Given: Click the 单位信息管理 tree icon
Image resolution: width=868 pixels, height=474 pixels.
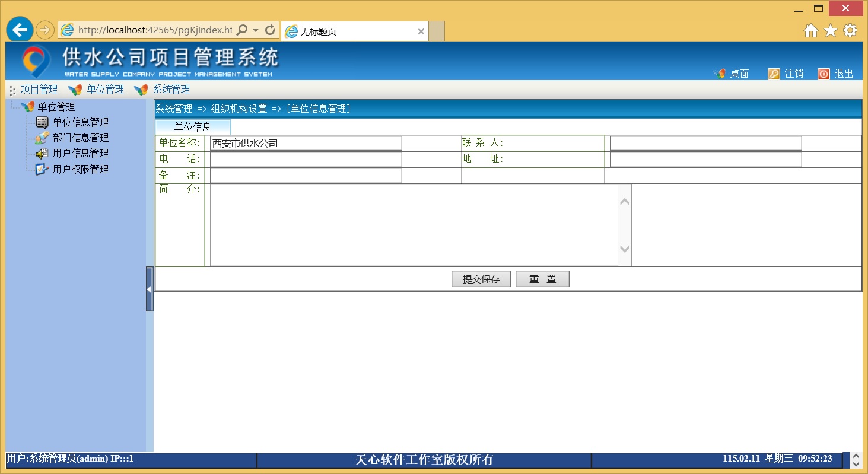Looking at the screenshot, I should [x=42, y=123].
